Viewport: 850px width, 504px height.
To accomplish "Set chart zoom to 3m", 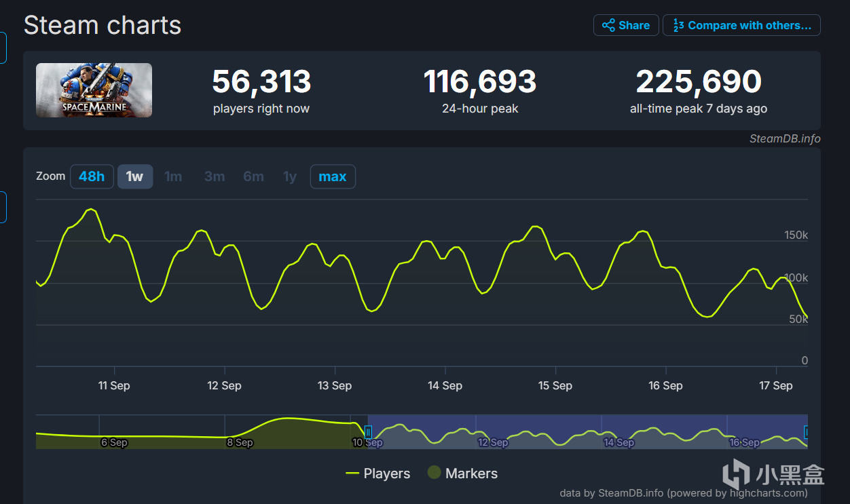I will click(x=215, y=176).
